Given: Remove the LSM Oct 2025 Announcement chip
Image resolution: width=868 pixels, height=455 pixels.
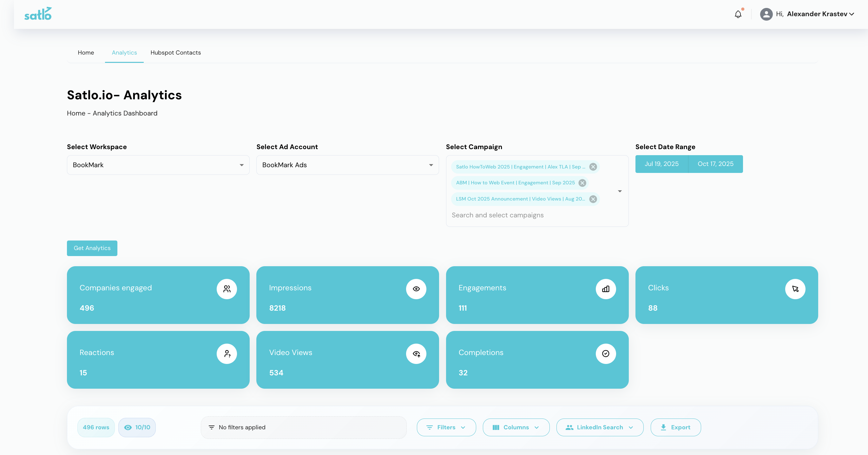Looking at the screenshot, I should click(x=593, y=199).
